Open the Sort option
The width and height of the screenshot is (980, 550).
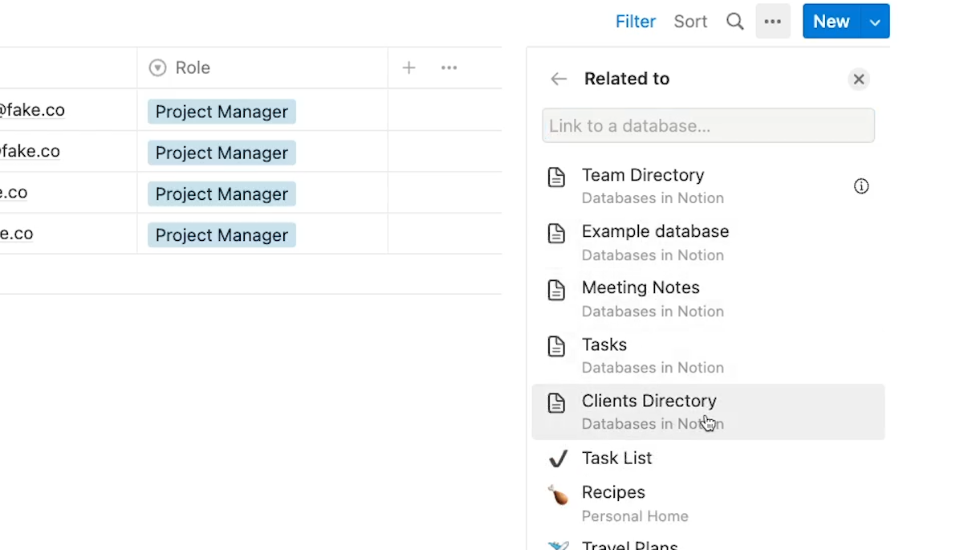[690, 22]
